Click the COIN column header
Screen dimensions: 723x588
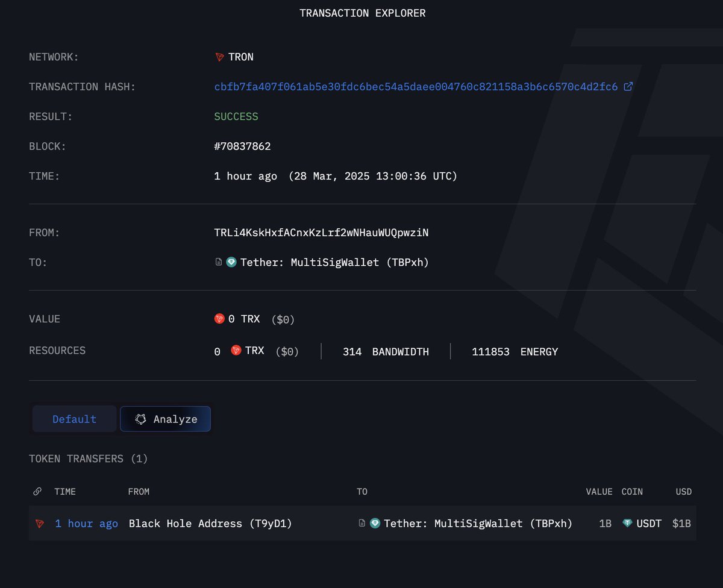(x=632, y=492)
